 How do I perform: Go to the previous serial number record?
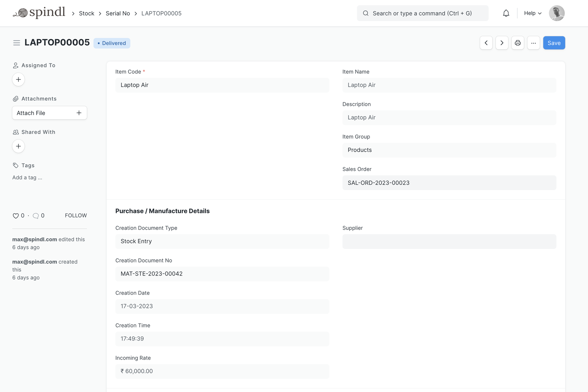[x=486, y=43]
